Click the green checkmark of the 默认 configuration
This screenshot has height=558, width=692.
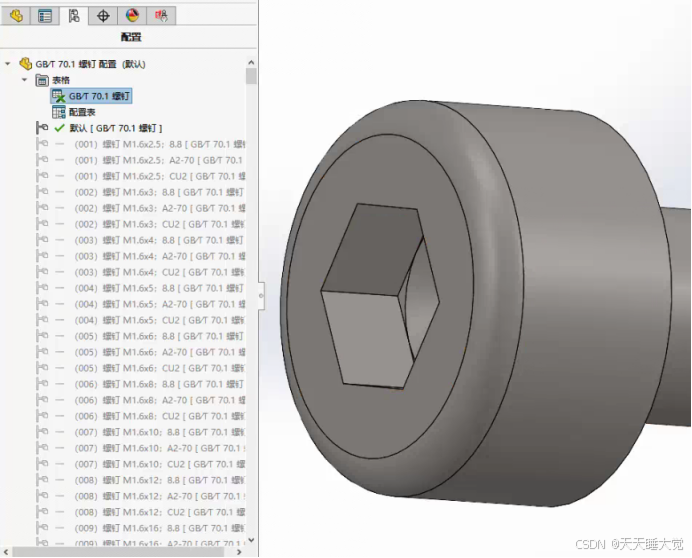pyautogui.click(x=59, y=128)
